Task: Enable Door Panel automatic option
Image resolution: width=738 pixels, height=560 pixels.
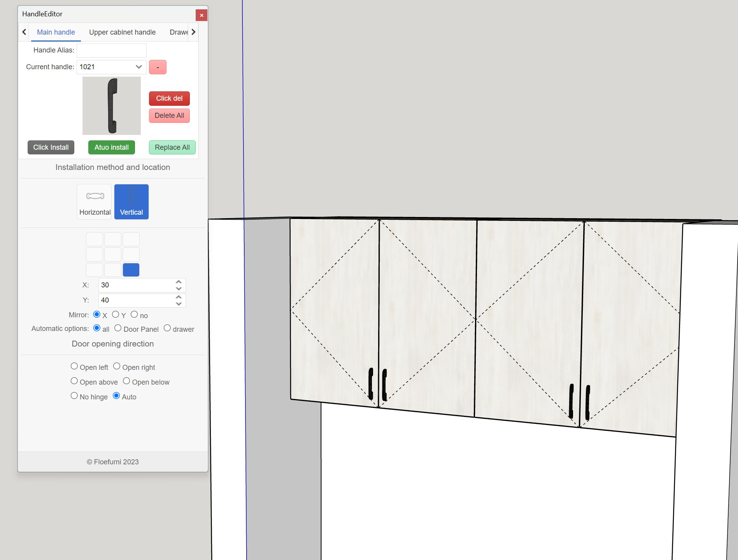Action: 118,328
